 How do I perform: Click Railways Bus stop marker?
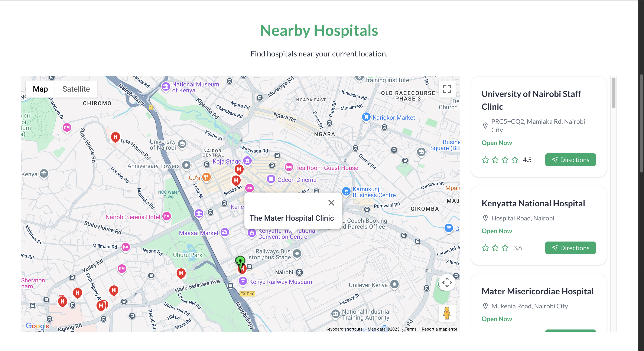(x=297, y=254)
